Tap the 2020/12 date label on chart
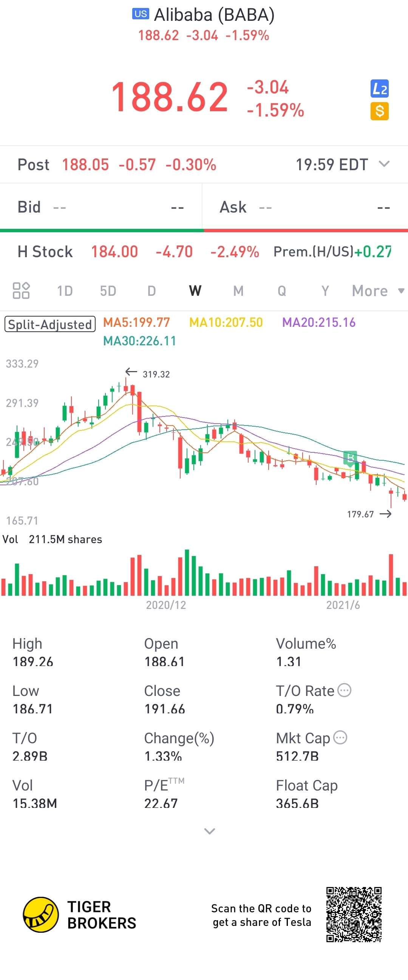Screen dimensions: 408x980 (x=166, y=605)
